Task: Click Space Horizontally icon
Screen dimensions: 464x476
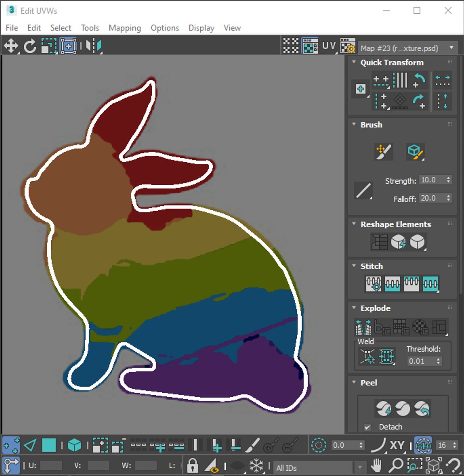Action: click(442, 81)
